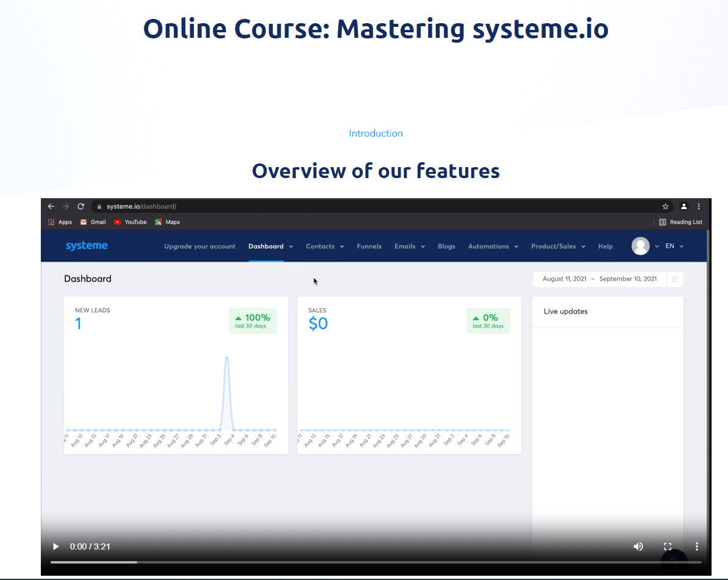The height and width of the screenshot is (580, 728).
Task: Click the browser profile avatar icon
Action: (x=683, y=206)
